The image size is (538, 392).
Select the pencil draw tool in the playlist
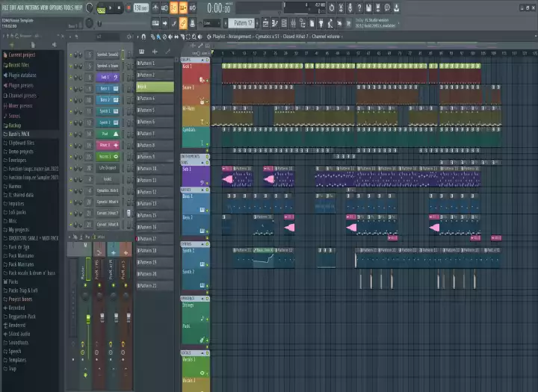[152, 37]
